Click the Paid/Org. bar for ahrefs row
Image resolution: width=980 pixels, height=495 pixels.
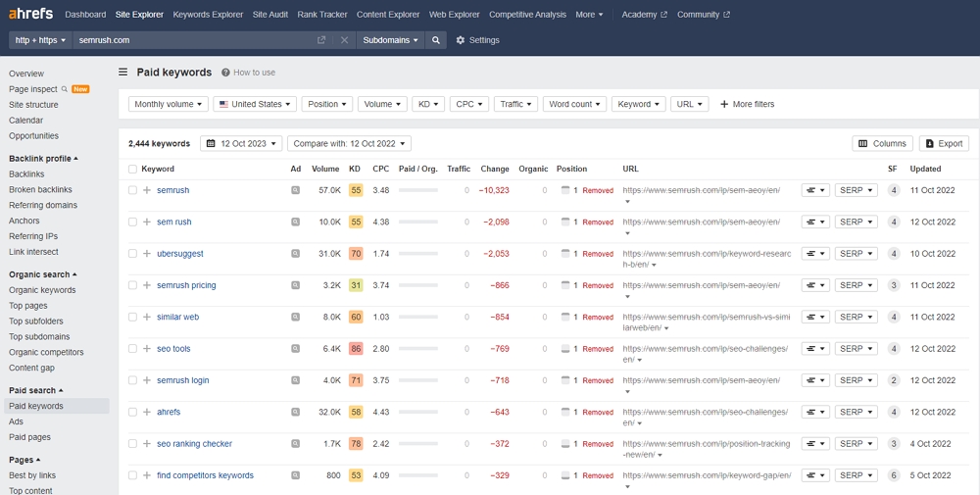pyautogui.click(x=418, y=412)
